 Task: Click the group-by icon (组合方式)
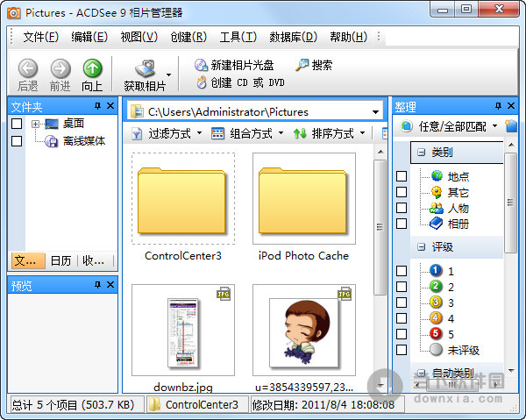(x=217, y=133)
